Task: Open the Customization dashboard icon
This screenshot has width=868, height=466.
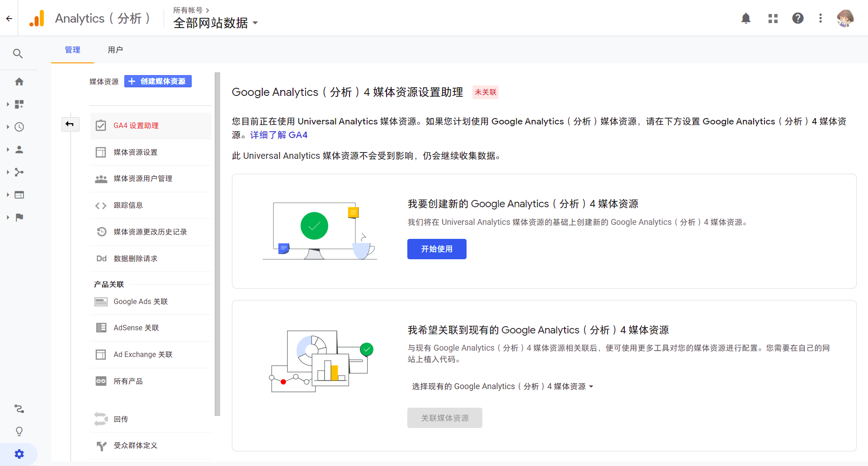Action: pyautogui.click(x=19, y=104)
